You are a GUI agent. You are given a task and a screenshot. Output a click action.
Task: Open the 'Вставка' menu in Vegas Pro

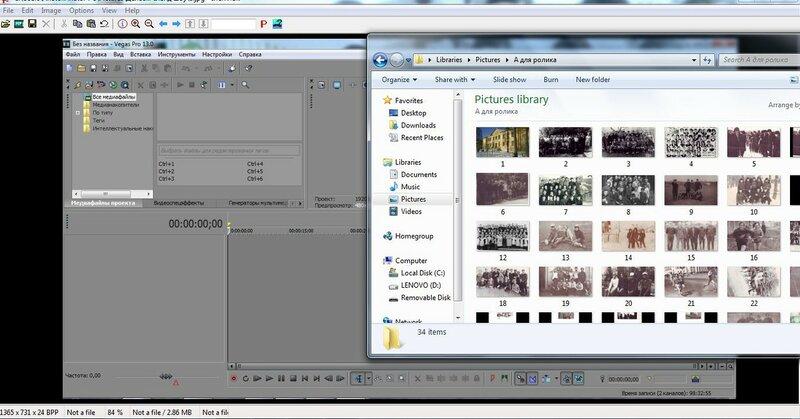pyautogui.click(x=140, y=54)
